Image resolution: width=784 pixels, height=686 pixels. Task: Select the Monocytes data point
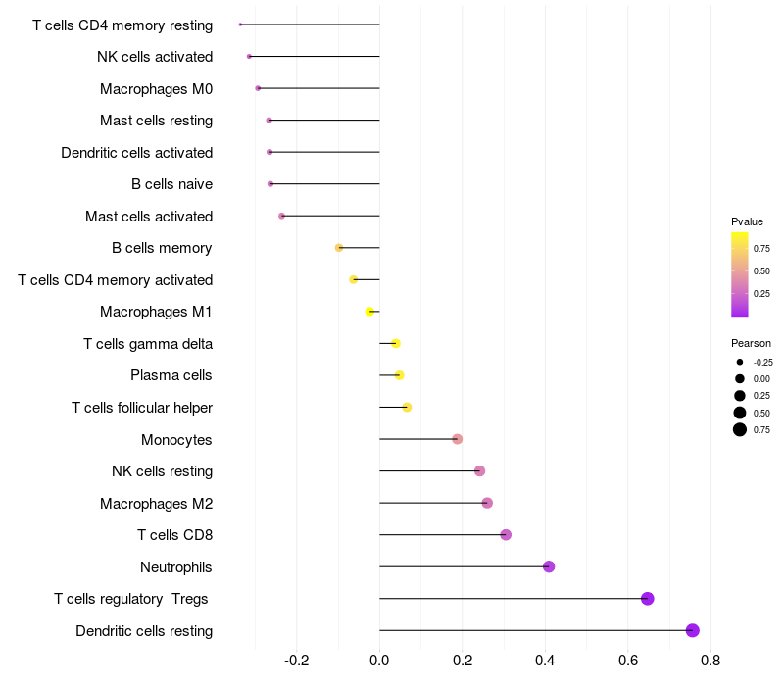(457, 439)
